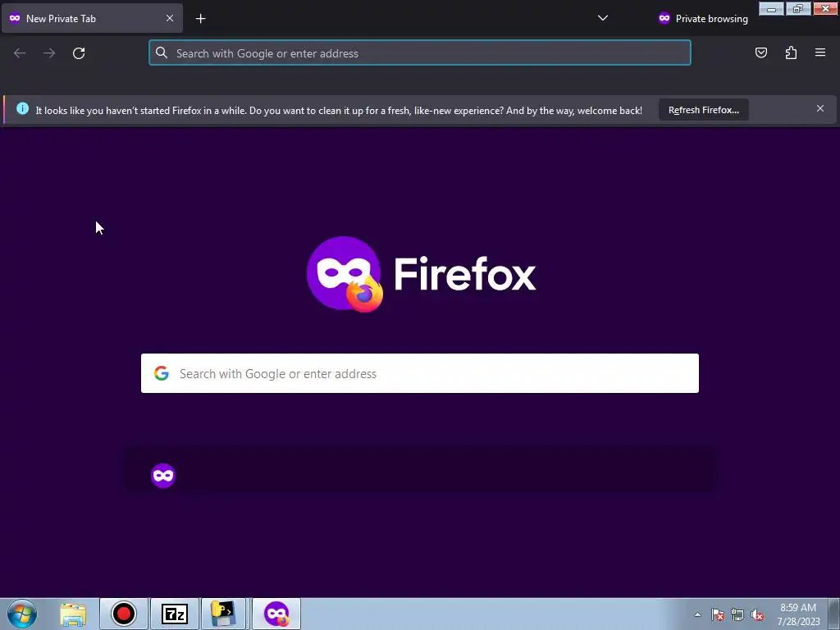Click the notification info icon

[x=22, y=109]
